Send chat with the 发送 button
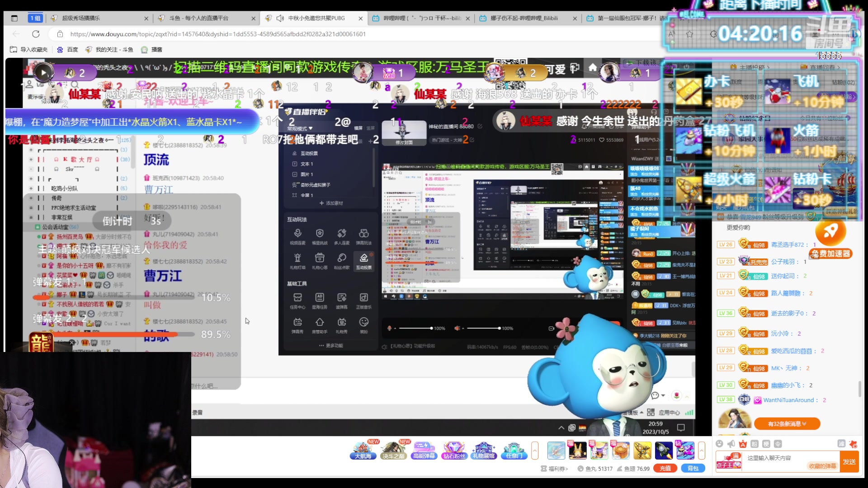 pyautogui.click(x=849, y=462)
